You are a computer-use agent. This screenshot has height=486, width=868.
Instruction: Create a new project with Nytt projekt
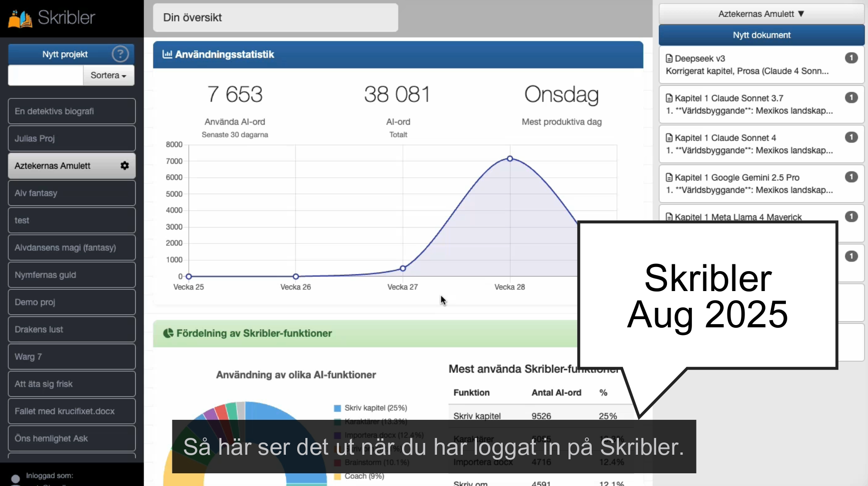point(65,54)
